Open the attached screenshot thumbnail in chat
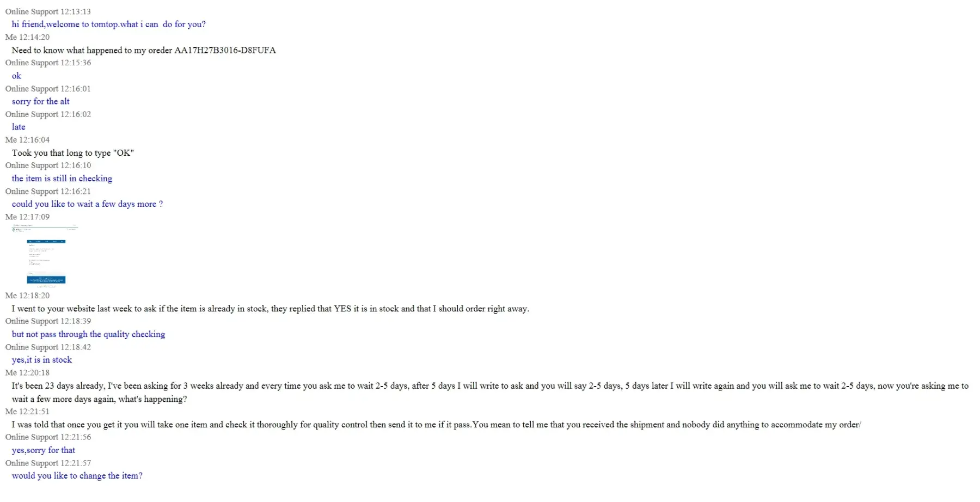Viewport: 980px width, 502px height. coord(46,255)
